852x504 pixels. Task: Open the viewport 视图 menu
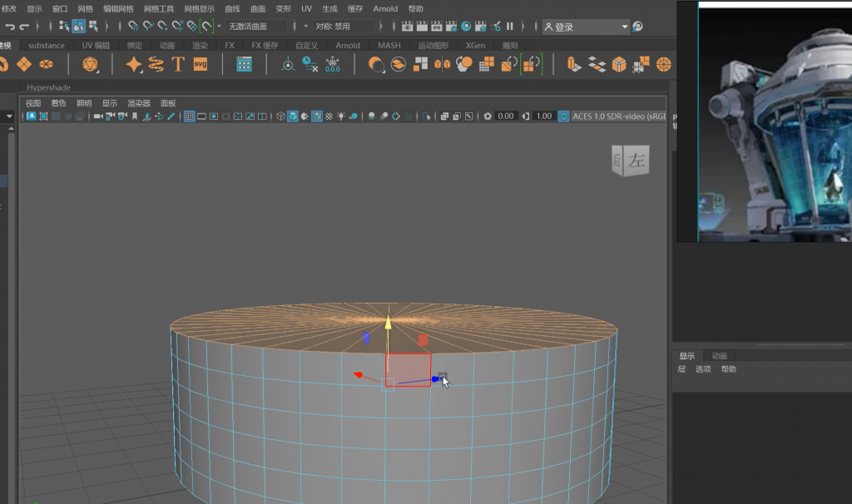point(33,103)
